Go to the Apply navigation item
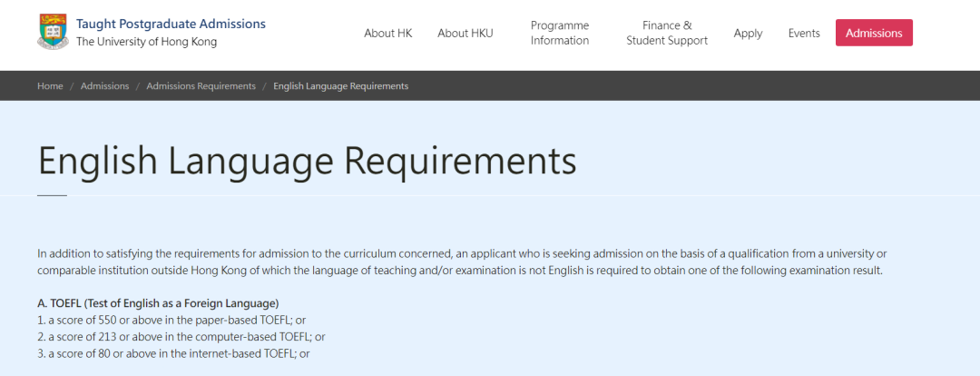The image size is (980, 376). click(748, 33)
